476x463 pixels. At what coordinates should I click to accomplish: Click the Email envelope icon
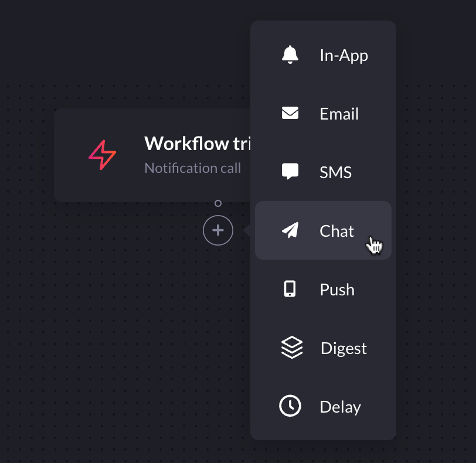point(290,113)
